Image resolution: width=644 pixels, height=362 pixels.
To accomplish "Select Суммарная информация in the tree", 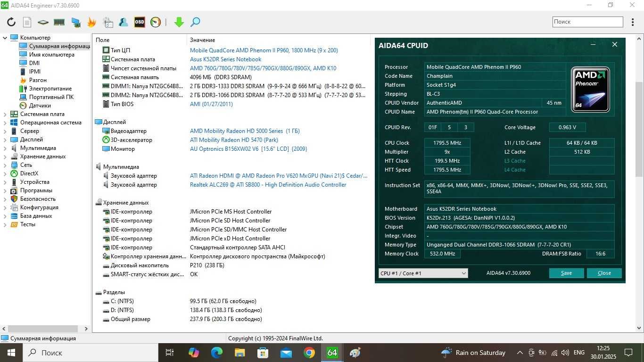I will click(59, 46).
